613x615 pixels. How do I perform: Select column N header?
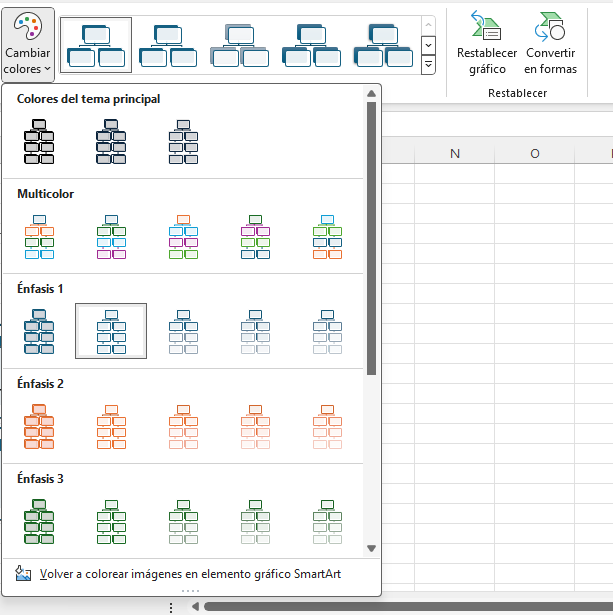click(x=455, y=153)
